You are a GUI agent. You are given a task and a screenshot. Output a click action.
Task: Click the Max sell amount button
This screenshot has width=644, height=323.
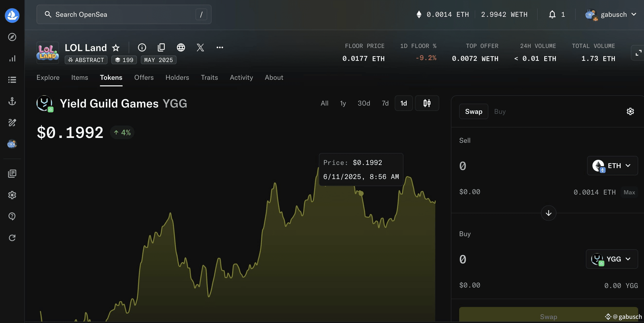tap(629, 192)
